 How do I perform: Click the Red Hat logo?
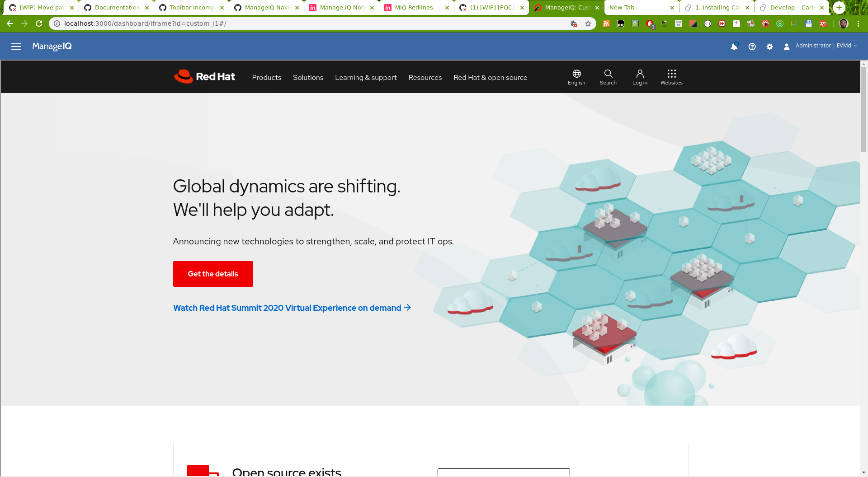click(x=205, y=76)
